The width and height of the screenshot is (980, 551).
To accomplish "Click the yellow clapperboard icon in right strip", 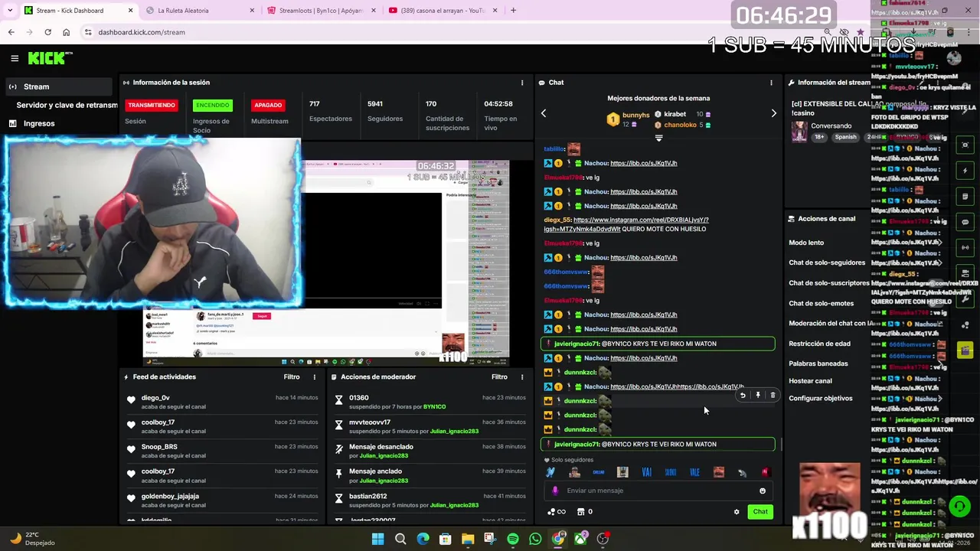I will pyautogui.click(x=965, y=350).
